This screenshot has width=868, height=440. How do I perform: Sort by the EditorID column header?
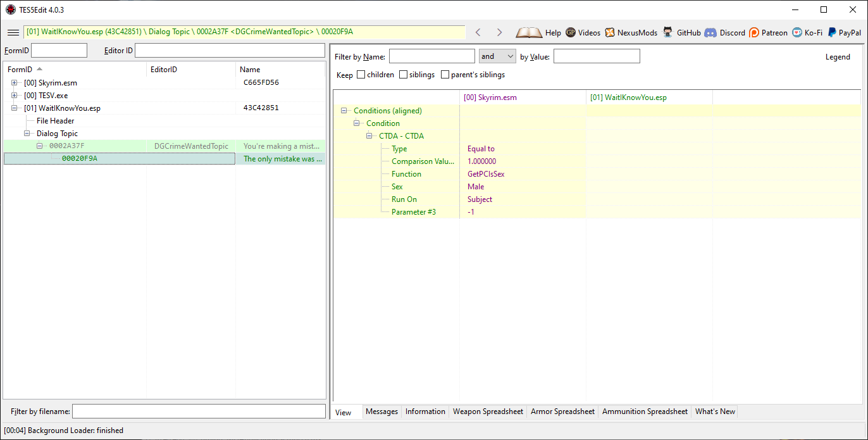click(191, 70)
